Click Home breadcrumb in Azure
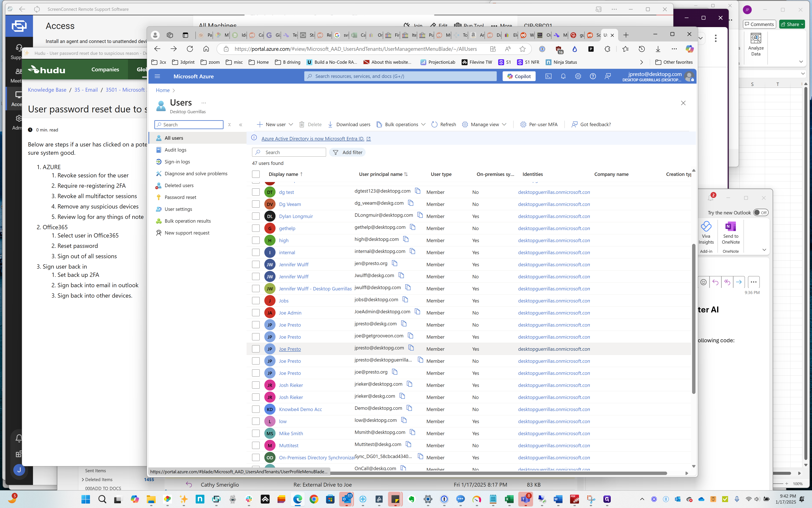The image size is (812, 508). [163, 90]
